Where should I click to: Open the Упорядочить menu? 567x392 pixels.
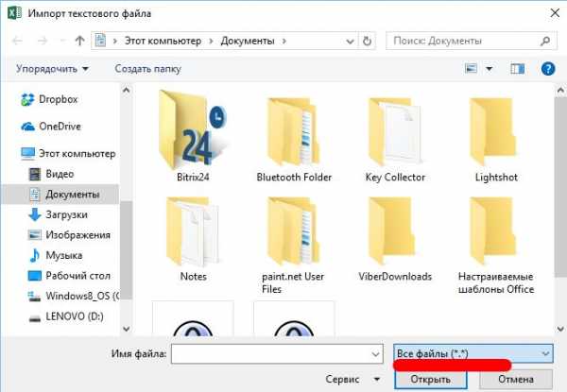52,69
